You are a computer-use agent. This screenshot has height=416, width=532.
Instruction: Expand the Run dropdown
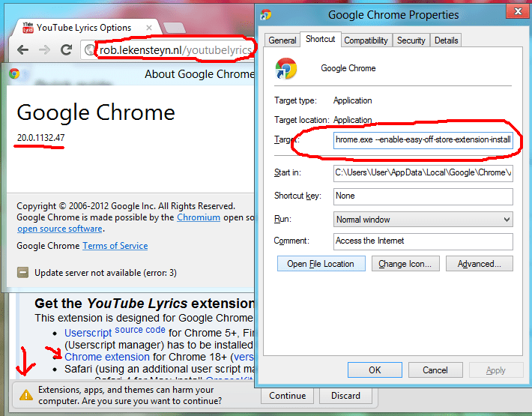(423, 220)
